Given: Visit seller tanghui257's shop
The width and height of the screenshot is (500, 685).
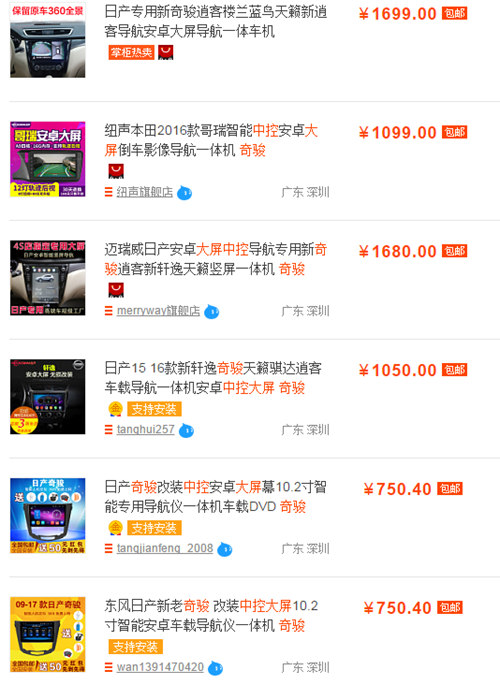Looking at the screenshot, I should 145,430.
